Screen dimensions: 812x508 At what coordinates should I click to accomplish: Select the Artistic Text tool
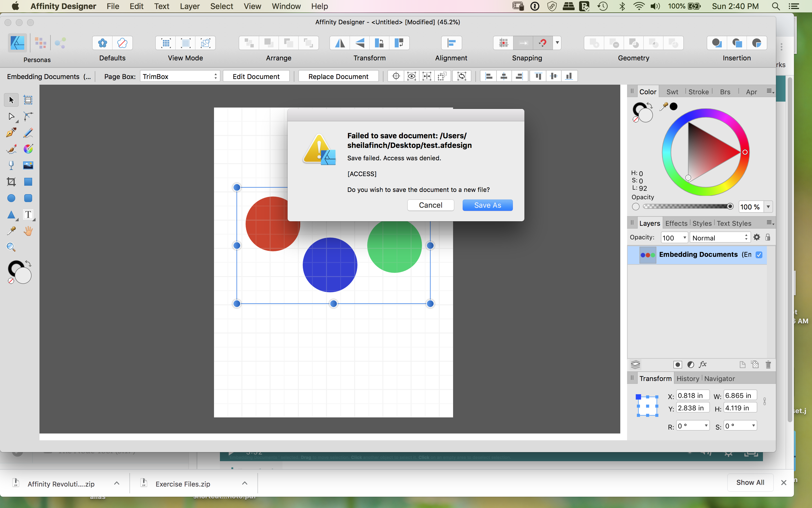pyautogui.click(x=28, y=215)
